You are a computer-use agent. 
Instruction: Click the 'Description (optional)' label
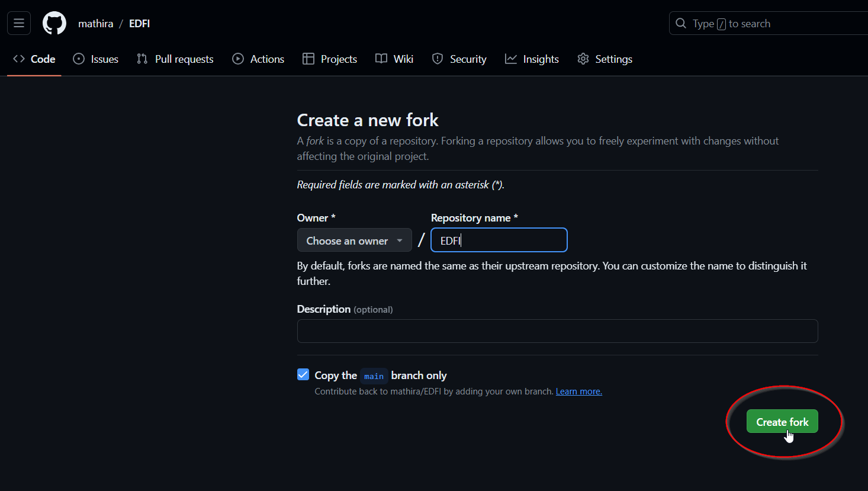pos(345,309)
